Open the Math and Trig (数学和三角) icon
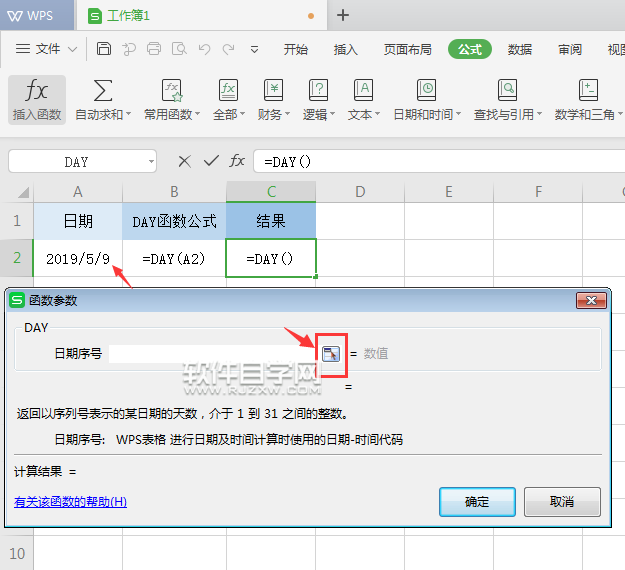The height and width of the screenshot is (570, 625). pos(588,90)
